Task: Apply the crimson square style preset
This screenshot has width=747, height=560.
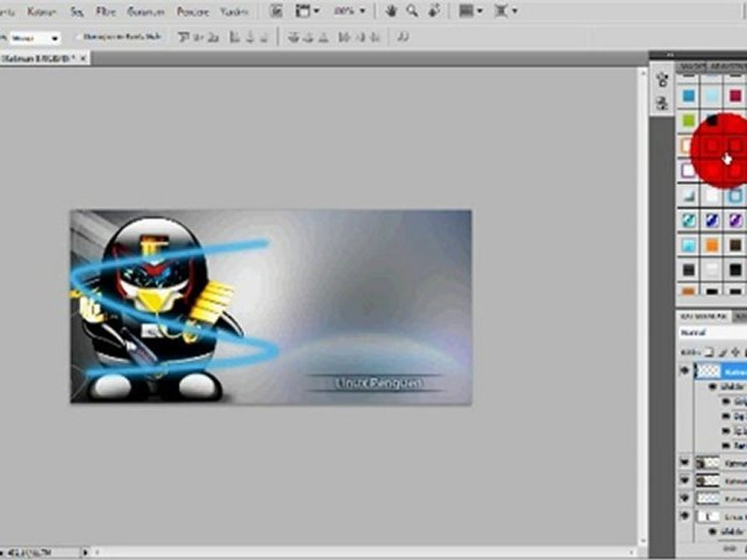Action: click(735, 96)
